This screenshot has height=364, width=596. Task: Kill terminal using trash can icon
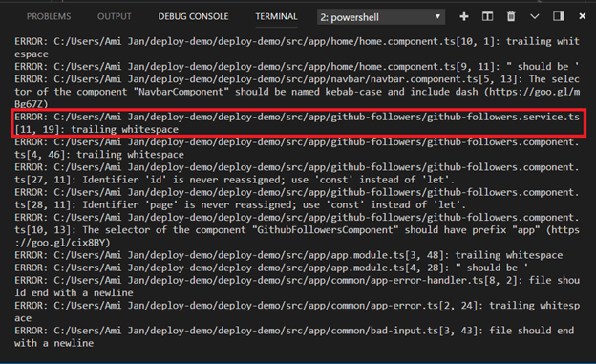point(511,16)
